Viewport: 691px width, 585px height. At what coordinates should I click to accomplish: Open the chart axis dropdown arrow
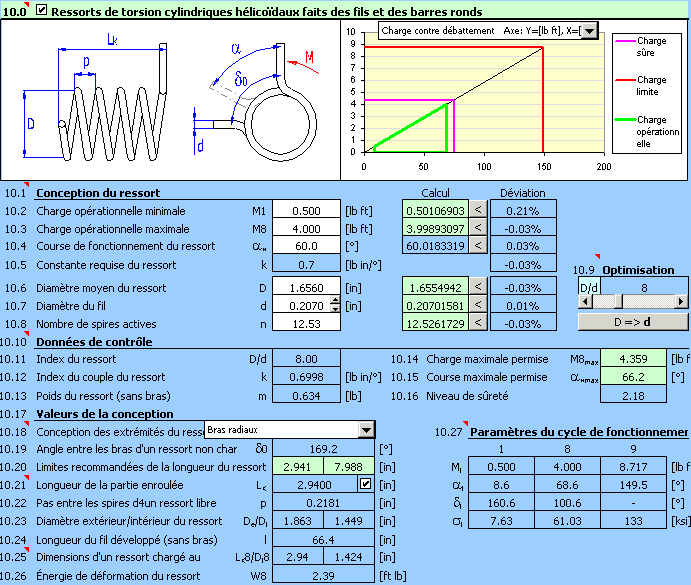(x=589, y=31)
